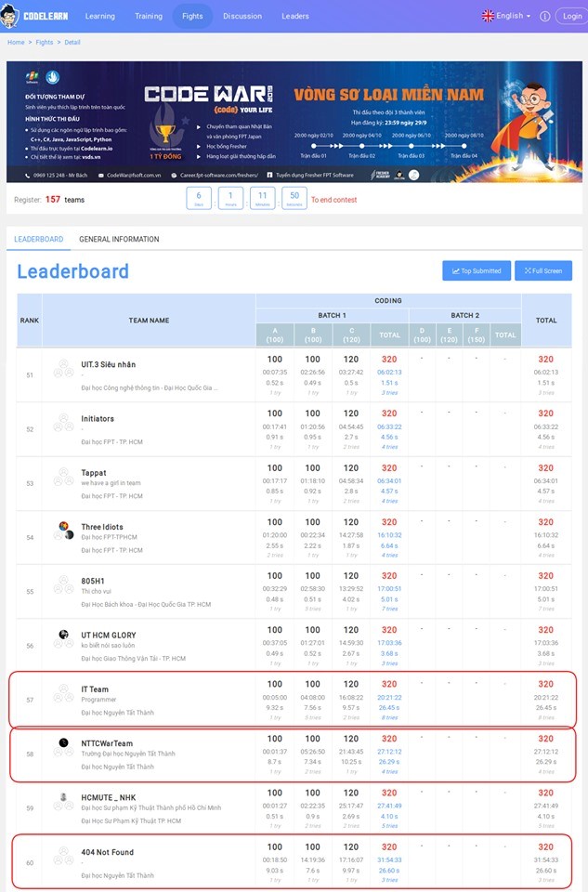Click the info circle icon in header

click(x=544, y=16)
